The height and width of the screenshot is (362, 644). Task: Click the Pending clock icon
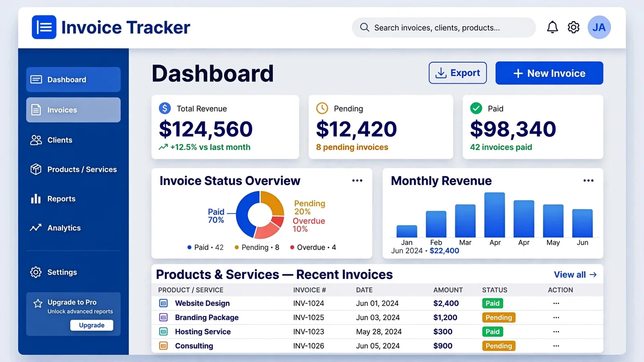click(x=322, y=108)
